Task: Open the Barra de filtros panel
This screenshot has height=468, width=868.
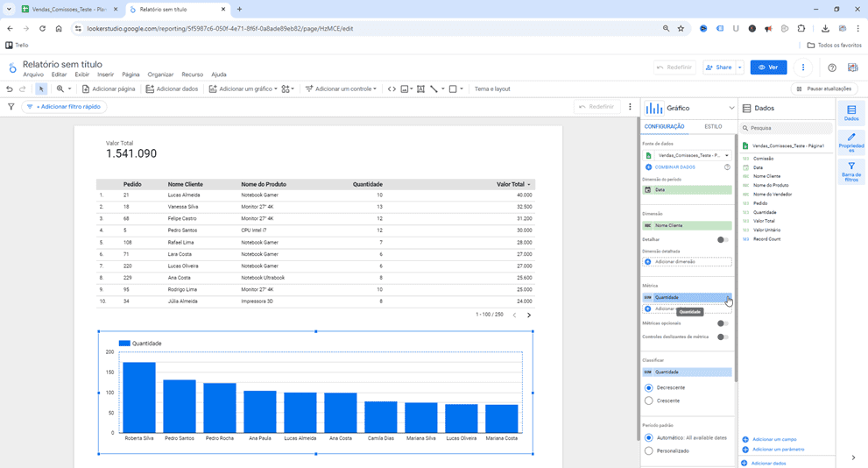Action: (x=850, y=171)
